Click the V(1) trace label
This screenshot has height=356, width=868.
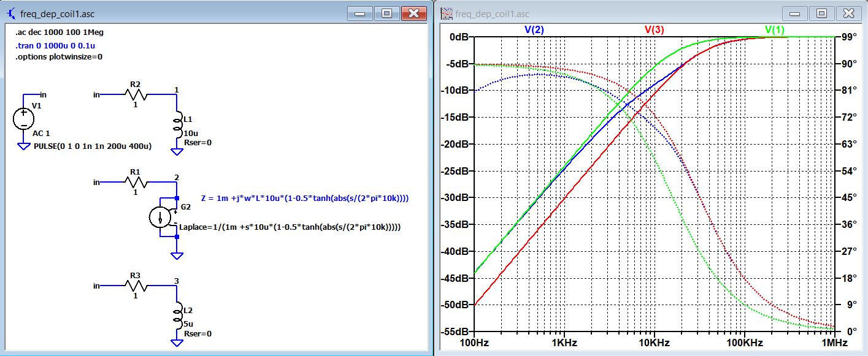pyautogui.click(x=774, y=29)
